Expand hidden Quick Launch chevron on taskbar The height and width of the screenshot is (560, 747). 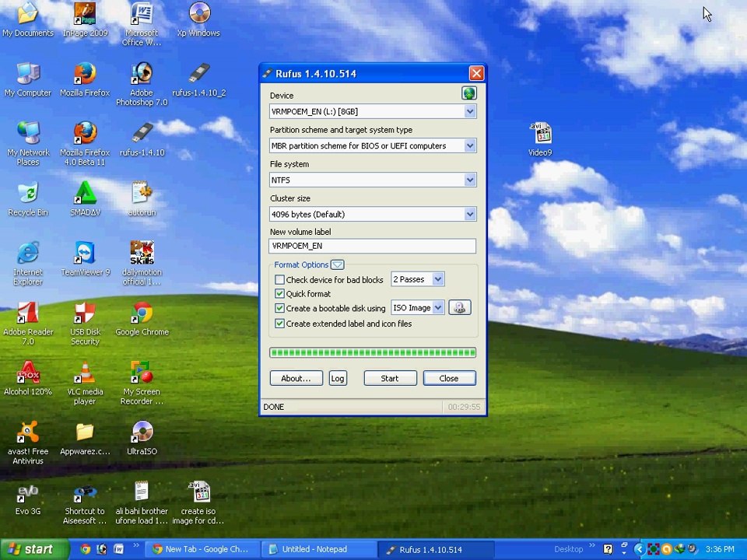click(135, 545)
